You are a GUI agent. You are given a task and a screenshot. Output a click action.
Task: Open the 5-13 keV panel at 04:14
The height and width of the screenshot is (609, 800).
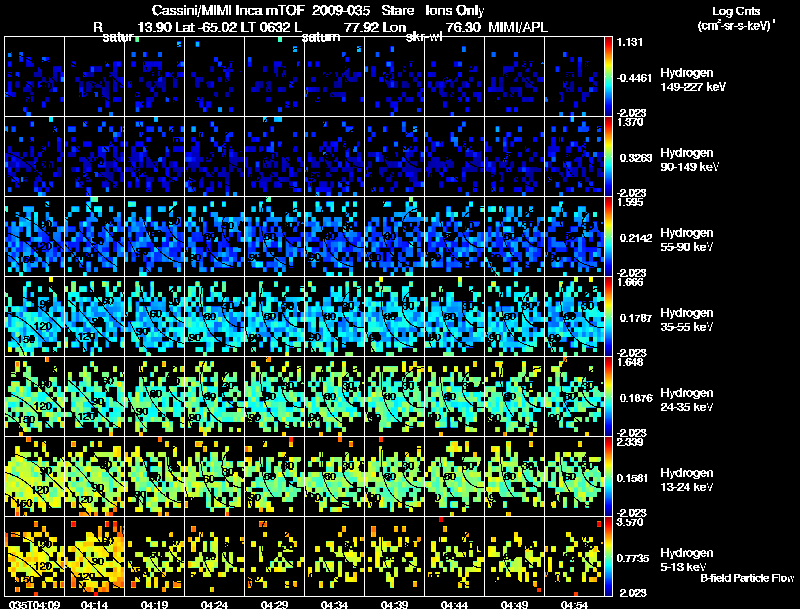pos(95,556)
